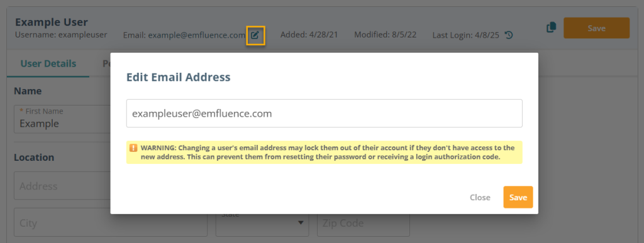Click the Username: exampleuser label
The height and width of the screenshot is (243, 644).
coord(61,35)
